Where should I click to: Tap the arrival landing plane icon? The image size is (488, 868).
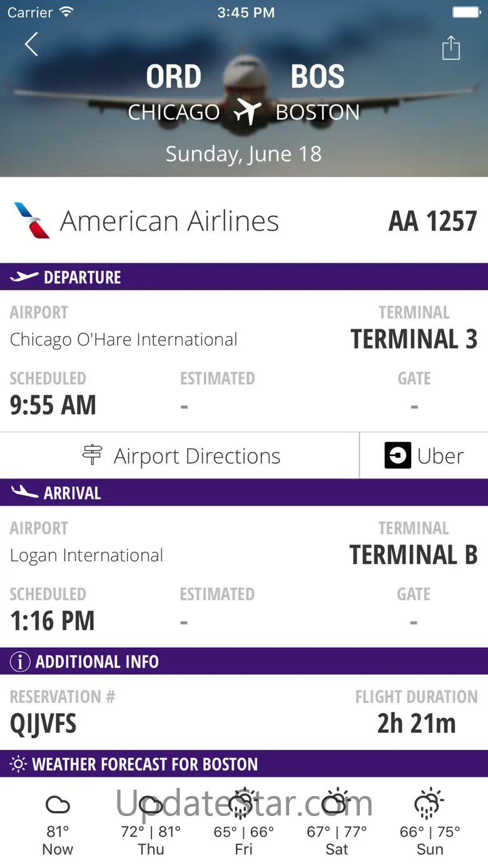[x=24, y=493]
